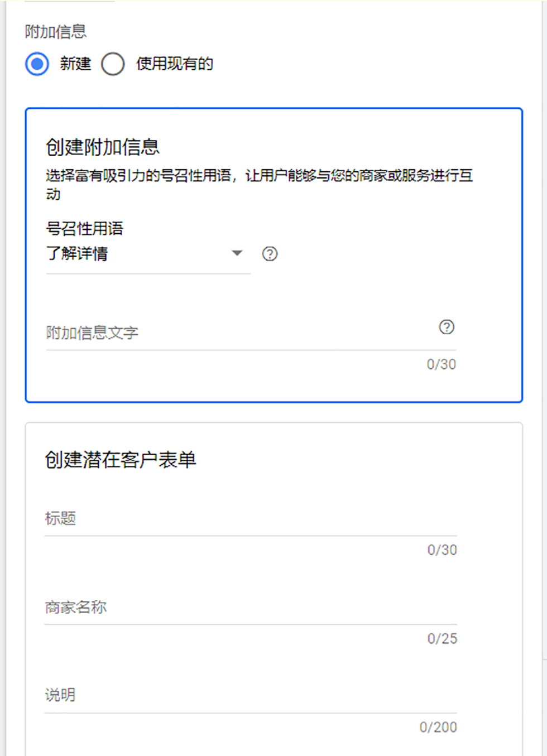Expand the 号召性用语 dropdown arrow
547x756 pixels.
[x=237, y=253]
